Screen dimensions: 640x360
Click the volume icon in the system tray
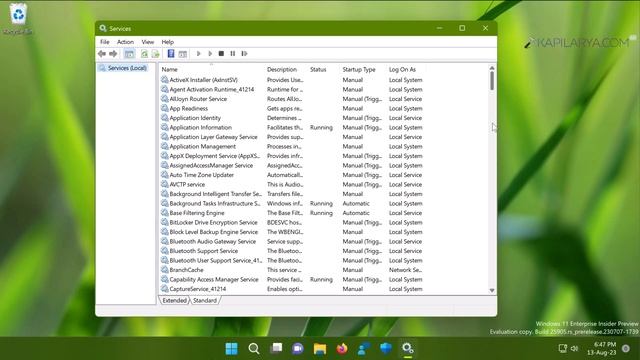[575, 348]
